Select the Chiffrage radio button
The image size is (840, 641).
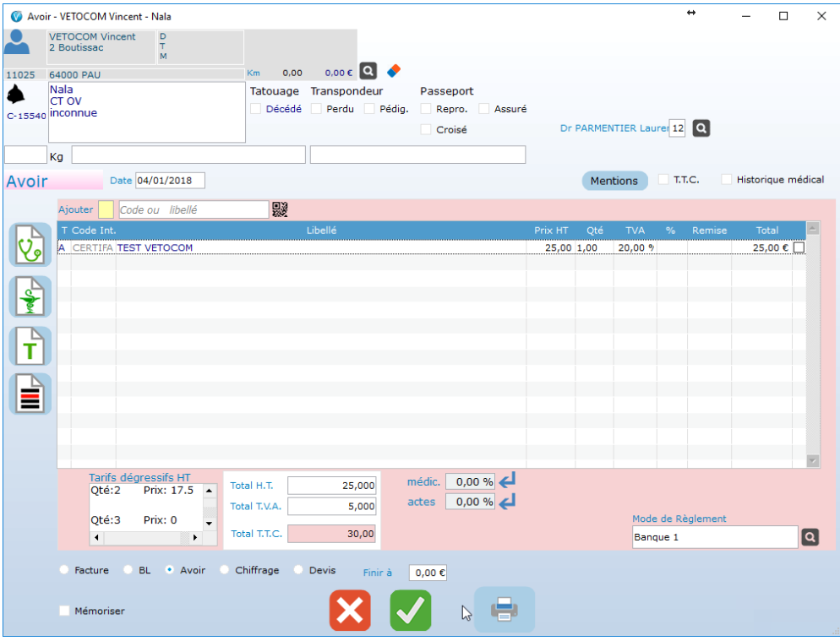225,570
